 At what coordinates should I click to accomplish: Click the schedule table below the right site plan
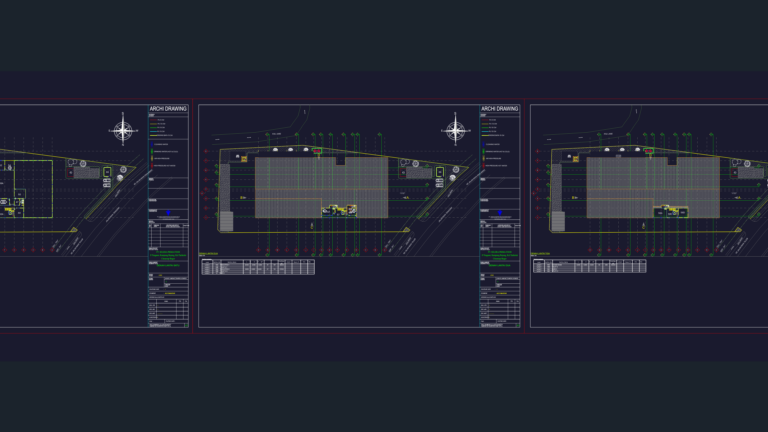coord(590,266)
